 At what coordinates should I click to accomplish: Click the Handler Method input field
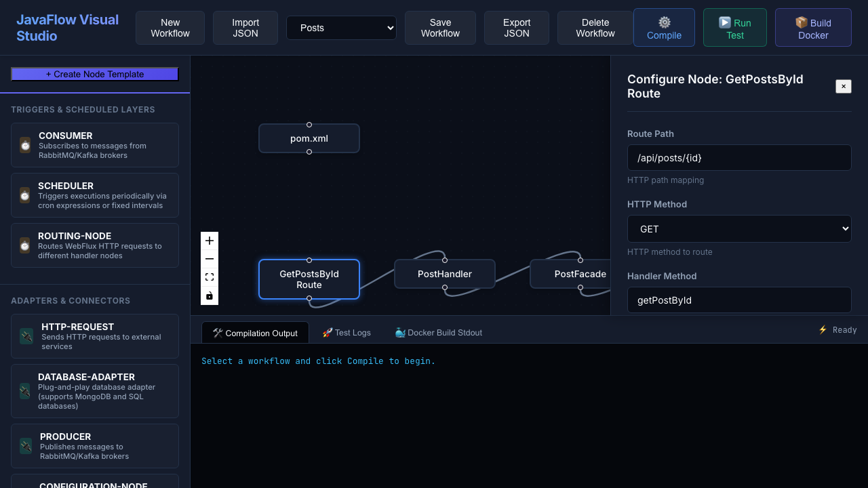[x=739, y=300]
